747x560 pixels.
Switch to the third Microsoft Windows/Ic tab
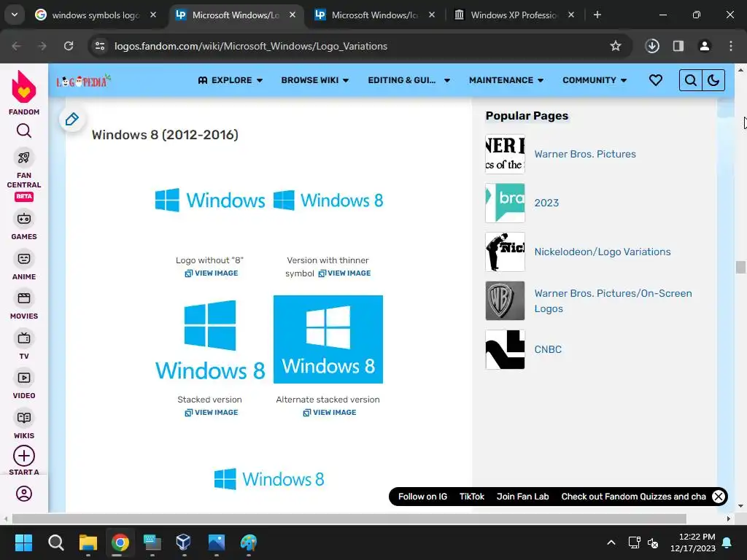click(374, 15)
